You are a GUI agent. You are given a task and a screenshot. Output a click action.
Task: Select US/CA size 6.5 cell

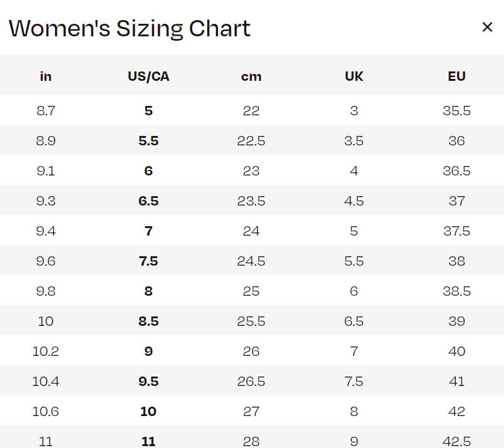point(148,201)
